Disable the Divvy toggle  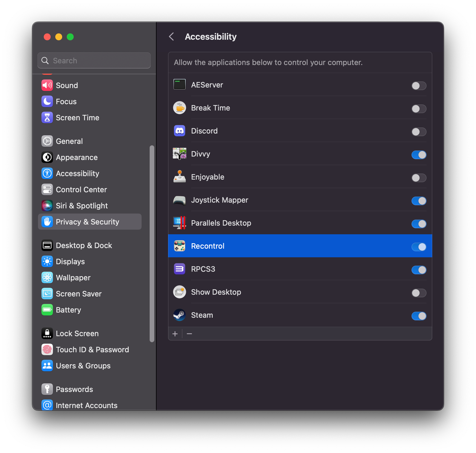tap(419, 155)
